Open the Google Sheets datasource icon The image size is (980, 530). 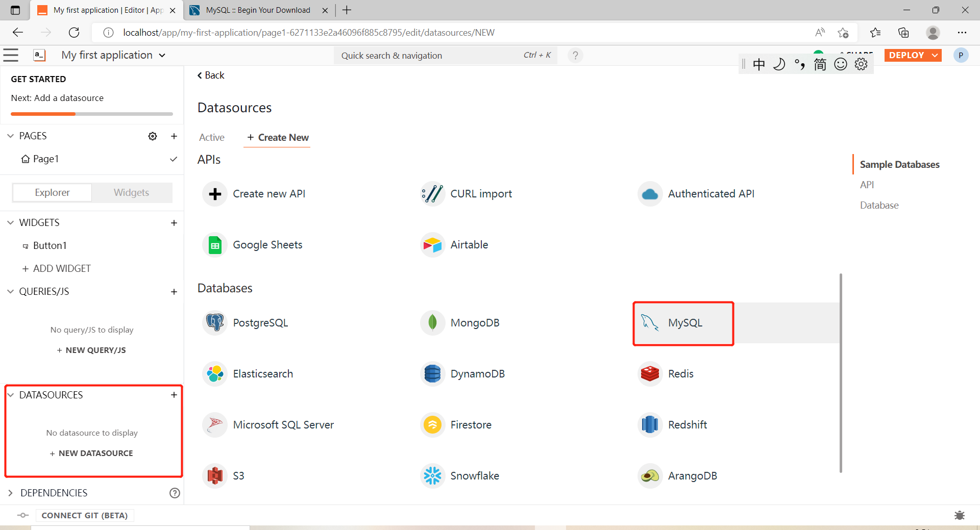(215, 245)
